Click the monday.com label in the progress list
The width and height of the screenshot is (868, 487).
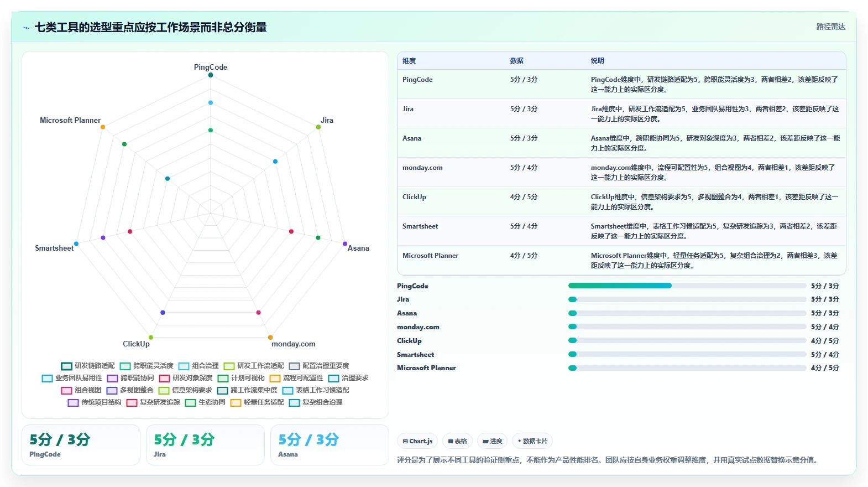pos(419,327)
